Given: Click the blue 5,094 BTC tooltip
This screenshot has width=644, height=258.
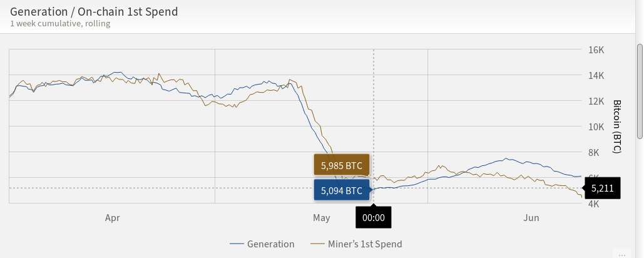Looking at the screenshot, I should tap(343, 190).
